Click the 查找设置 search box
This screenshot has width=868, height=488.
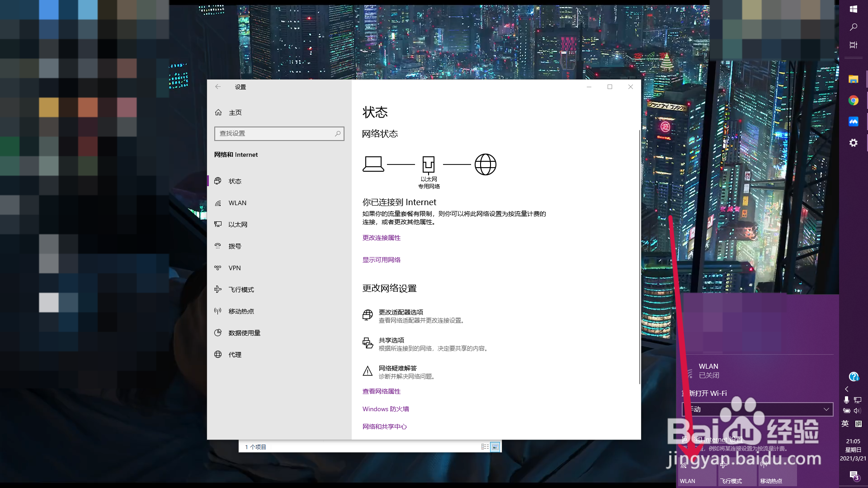click(x=279, y=133)
